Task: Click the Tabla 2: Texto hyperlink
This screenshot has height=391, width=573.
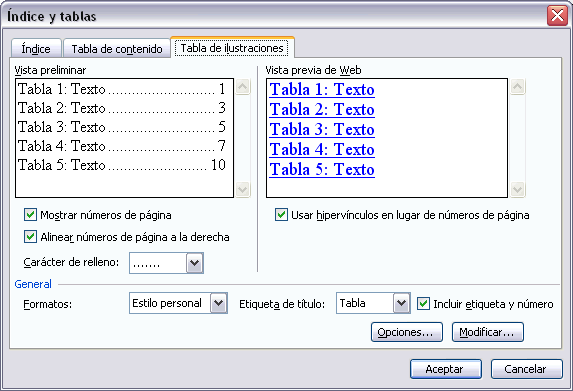Action: coord(322,109)
